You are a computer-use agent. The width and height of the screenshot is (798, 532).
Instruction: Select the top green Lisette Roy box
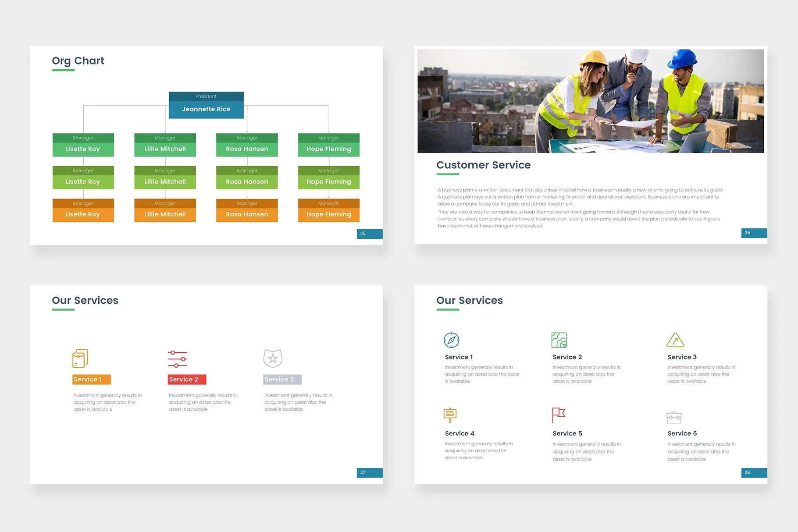pos(83,145)
